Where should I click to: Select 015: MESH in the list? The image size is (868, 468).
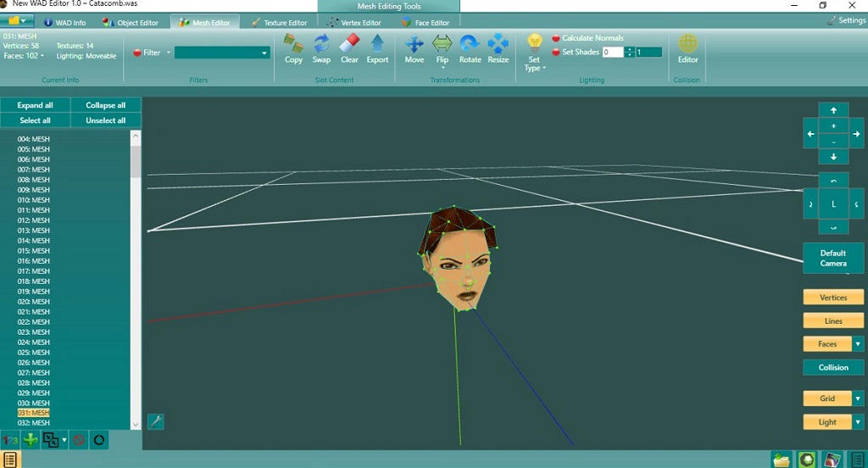(x=33, y=251)
